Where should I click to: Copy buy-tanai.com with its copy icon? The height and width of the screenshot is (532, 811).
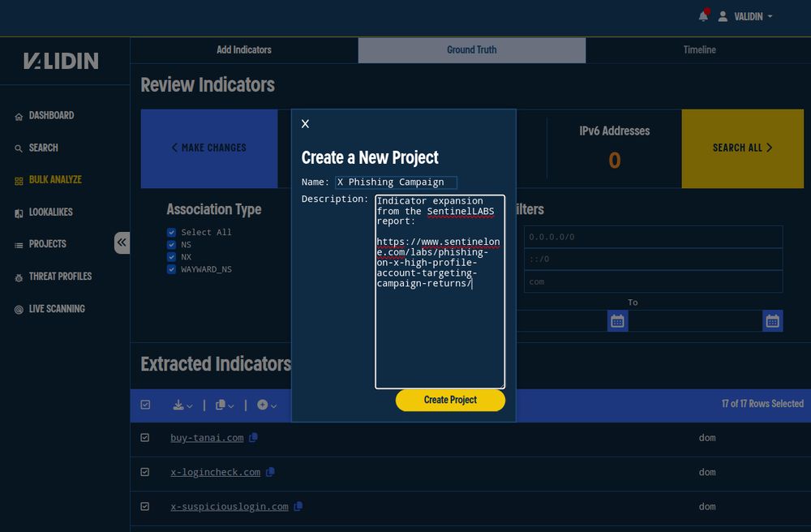coord(253,437)
